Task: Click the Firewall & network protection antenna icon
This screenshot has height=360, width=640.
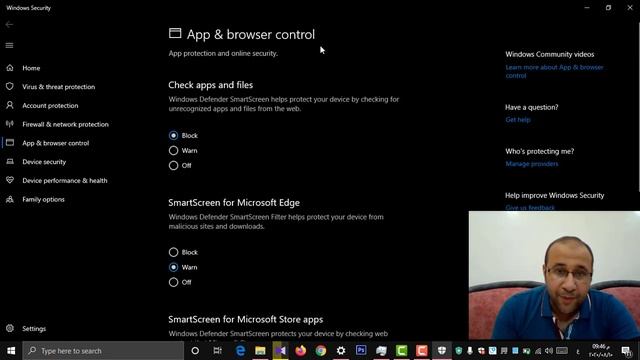Action: 10,124
